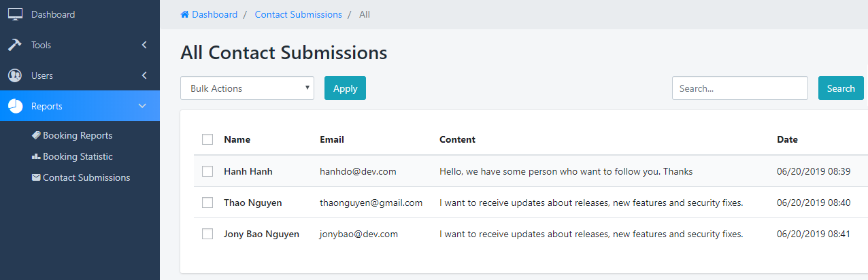
Task: Toggle the select-all checkbox in table header
Action: coord(207,139)
